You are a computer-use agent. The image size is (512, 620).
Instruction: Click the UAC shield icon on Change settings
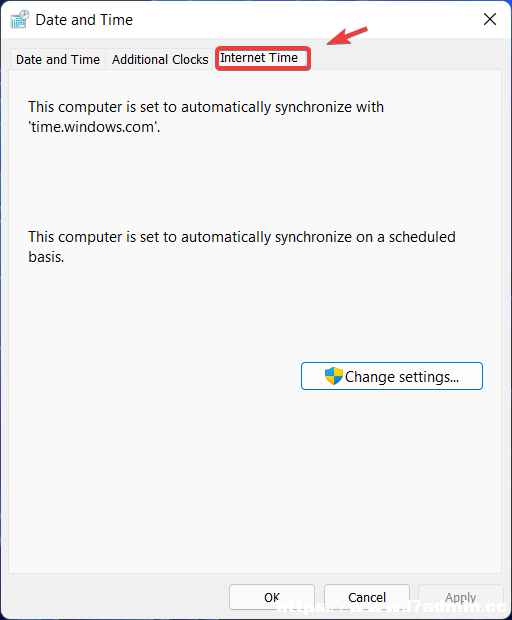334,376
